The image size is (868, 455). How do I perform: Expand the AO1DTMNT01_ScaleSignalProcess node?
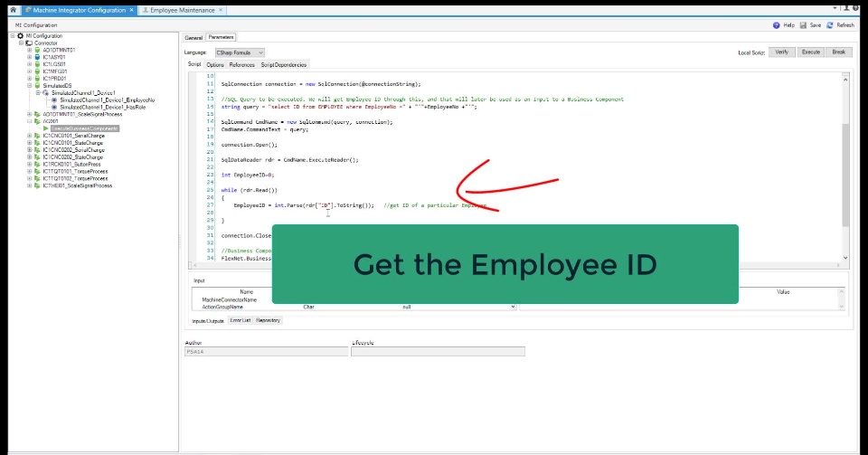pos(29,115)
